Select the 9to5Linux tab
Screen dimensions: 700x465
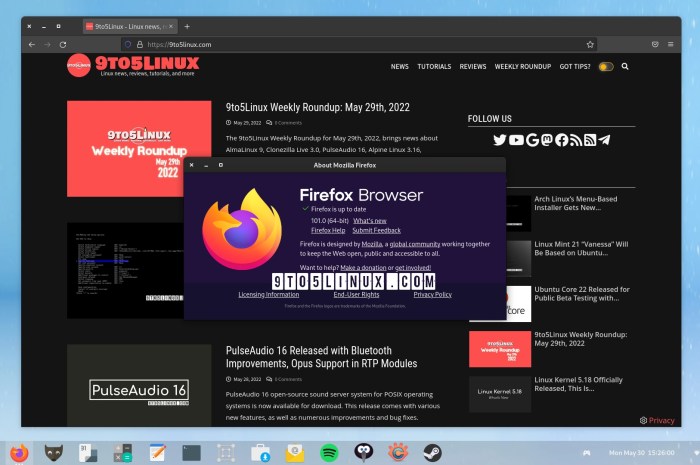coord(130,27)
